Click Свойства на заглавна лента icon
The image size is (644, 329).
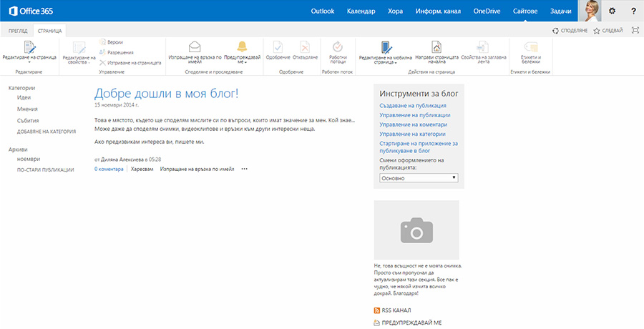tap(482, 46)
